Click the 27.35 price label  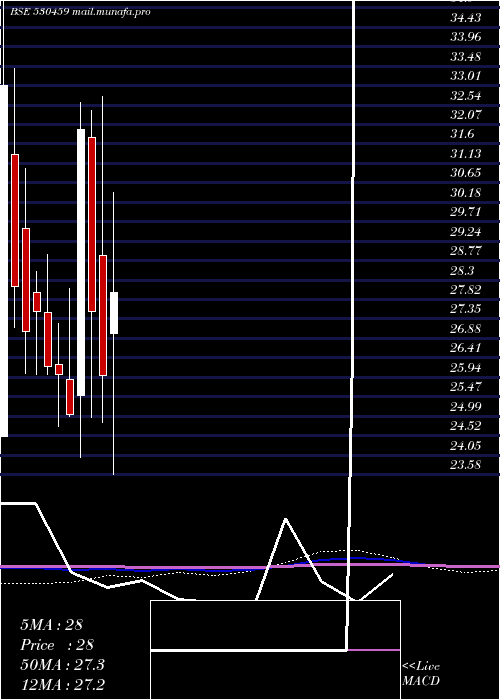click(x=466, y=309)
